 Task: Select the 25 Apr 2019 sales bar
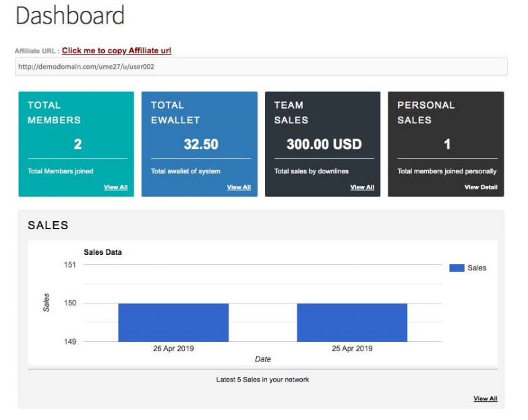352,322
